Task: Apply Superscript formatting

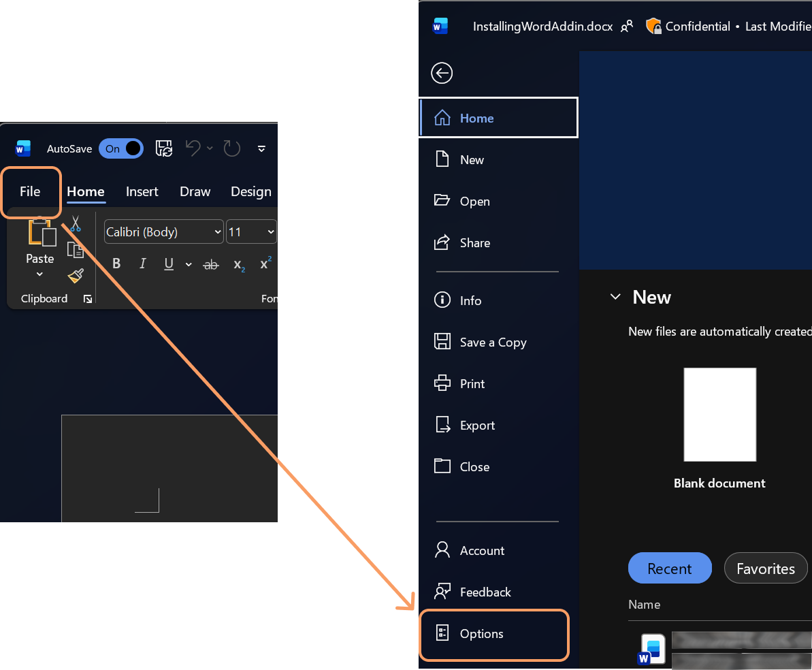Action: click(x=264, y=263)
